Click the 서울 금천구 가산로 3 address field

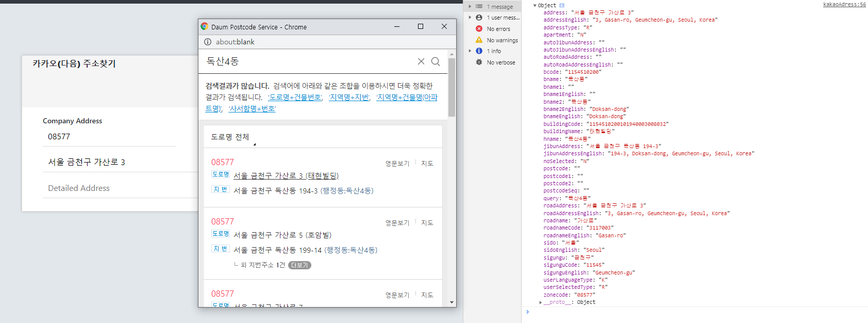click(121, 162)
